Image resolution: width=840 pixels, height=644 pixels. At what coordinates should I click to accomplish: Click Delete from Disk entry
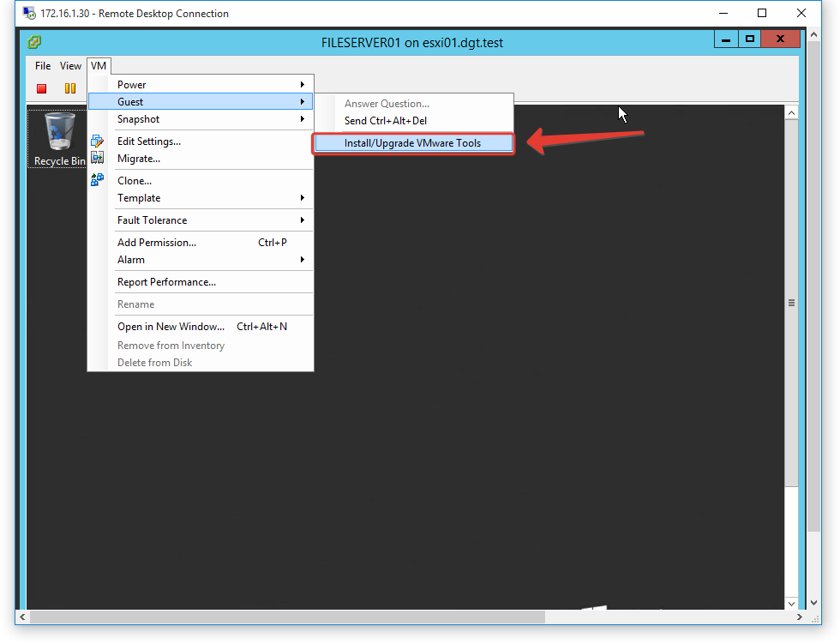201,363
